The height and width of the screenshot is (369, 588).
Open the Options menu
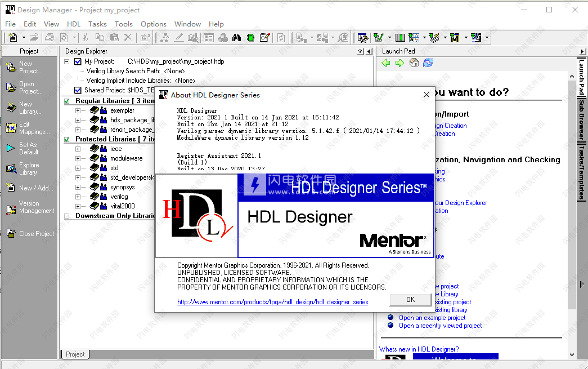(x=154, y=24)
